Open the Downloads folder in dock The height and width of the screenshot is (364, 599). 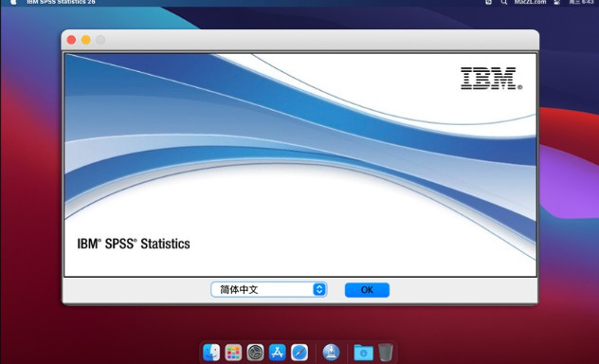coord(363,353)
